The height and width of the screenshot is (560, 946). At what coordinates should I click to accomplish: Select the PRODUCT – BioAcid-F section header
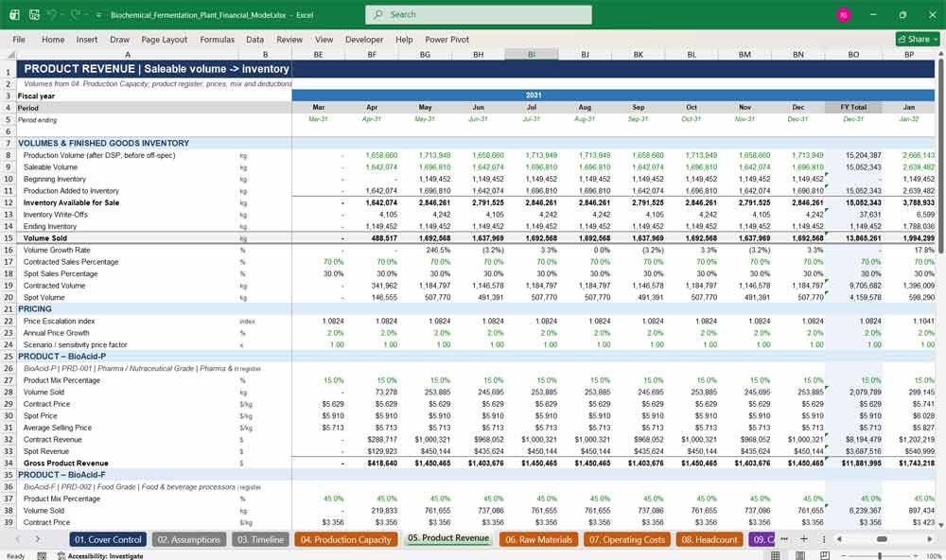point(61,475)
